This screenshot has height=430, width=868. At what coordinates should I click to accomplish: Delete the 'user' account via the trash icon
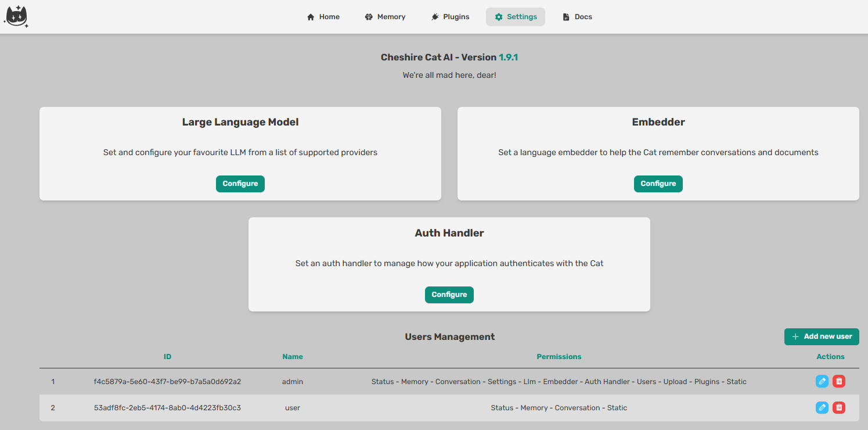click(839, 407)
